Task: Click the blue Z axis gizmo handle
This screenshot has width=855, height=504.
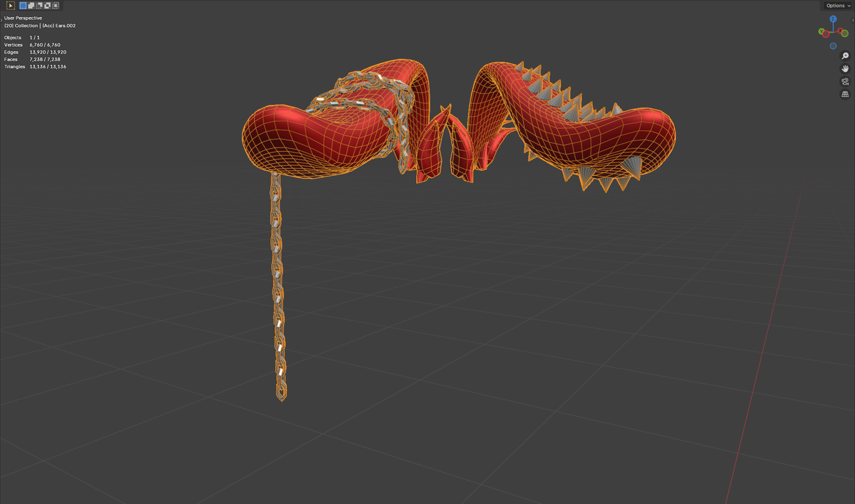Action: click(x=833, y=19)
